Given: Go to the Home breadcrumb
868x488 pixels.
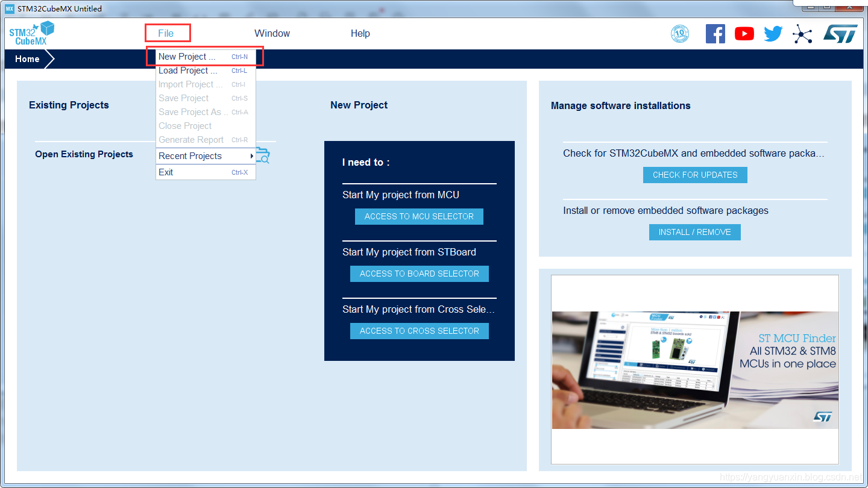Looking at the screenshot, I should [28, 59].
